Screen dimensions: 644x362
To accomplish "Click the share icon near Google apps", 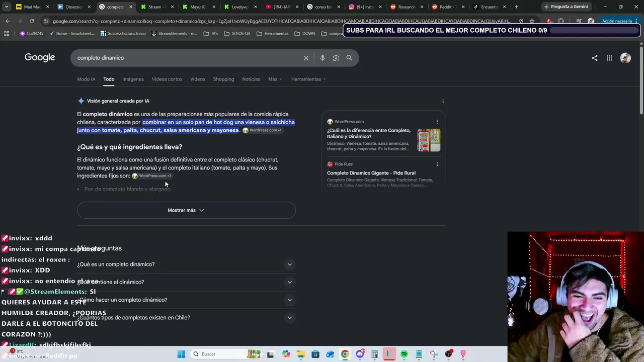I will tap(595, 58).
